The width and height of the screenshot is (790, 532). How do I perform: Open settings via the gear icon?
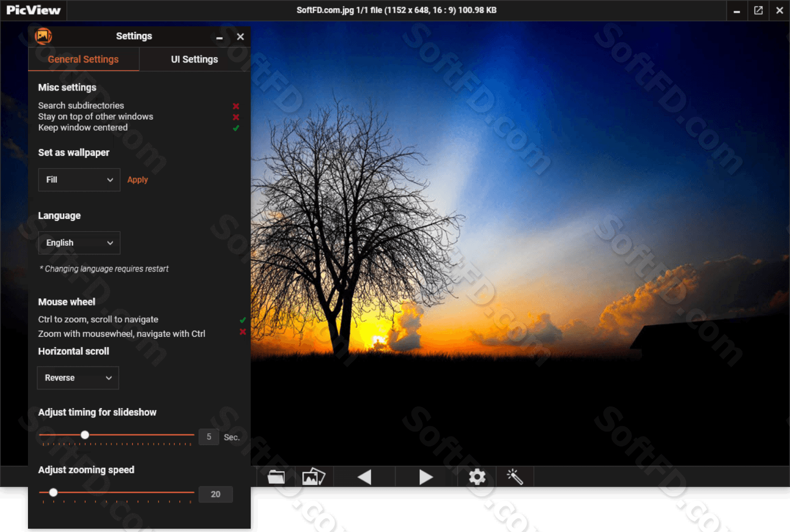click(477, 477)
